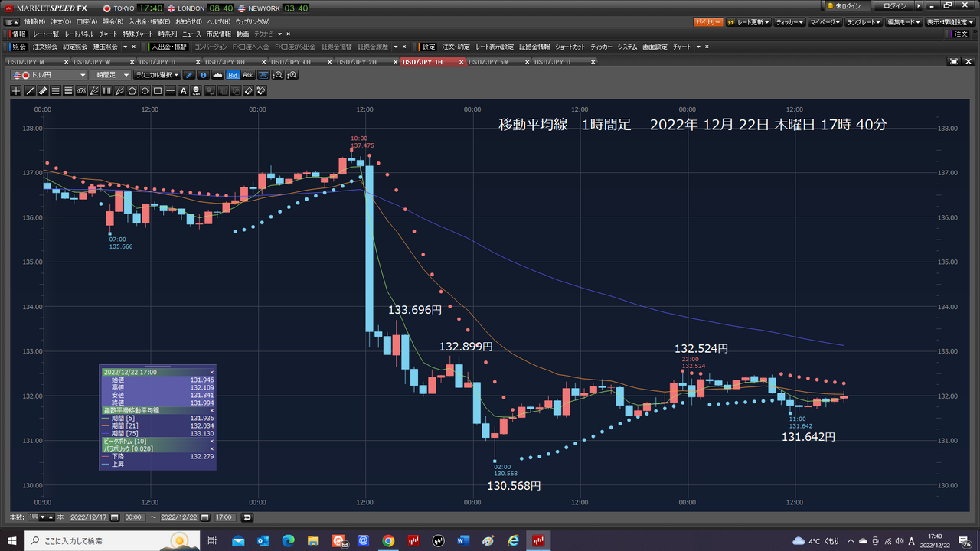Select the crosshair cursor drawing tool
The width and height of the screenshot is (980, 551).
click(x=17, y=91)
